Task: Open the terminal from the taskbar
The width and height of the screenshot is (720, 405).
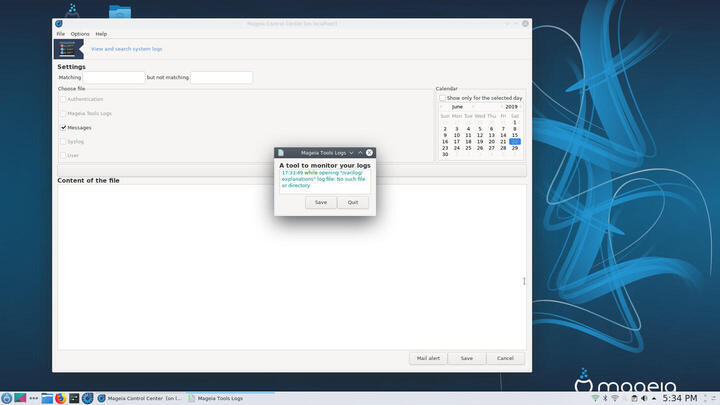Action: pos(74,398)
